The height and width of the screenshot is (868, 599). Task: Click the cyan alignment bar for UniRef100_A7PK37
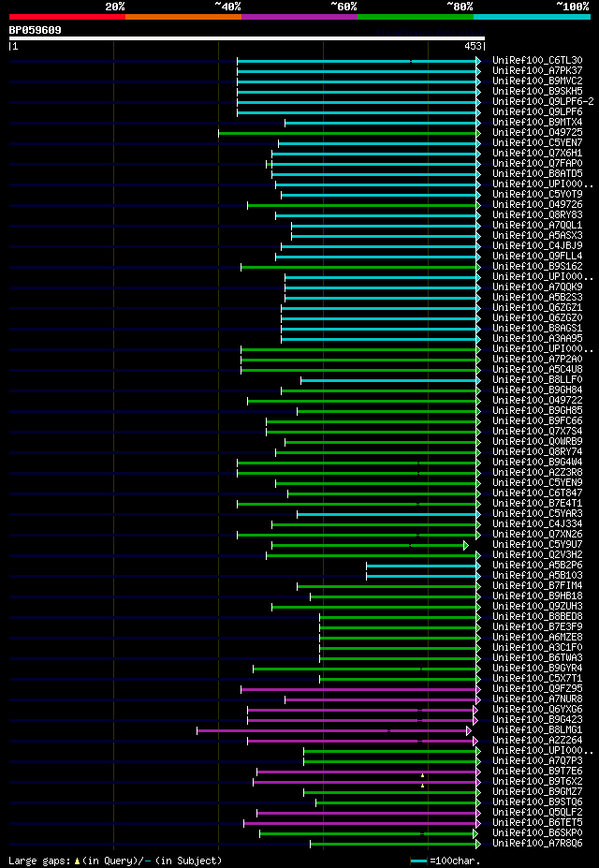[x=359, y=71]
